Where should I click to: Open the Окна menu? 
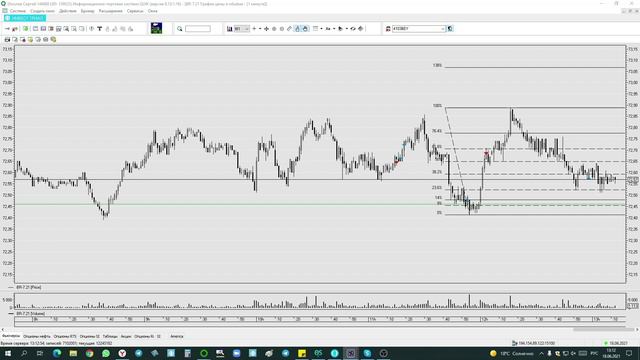153,11
